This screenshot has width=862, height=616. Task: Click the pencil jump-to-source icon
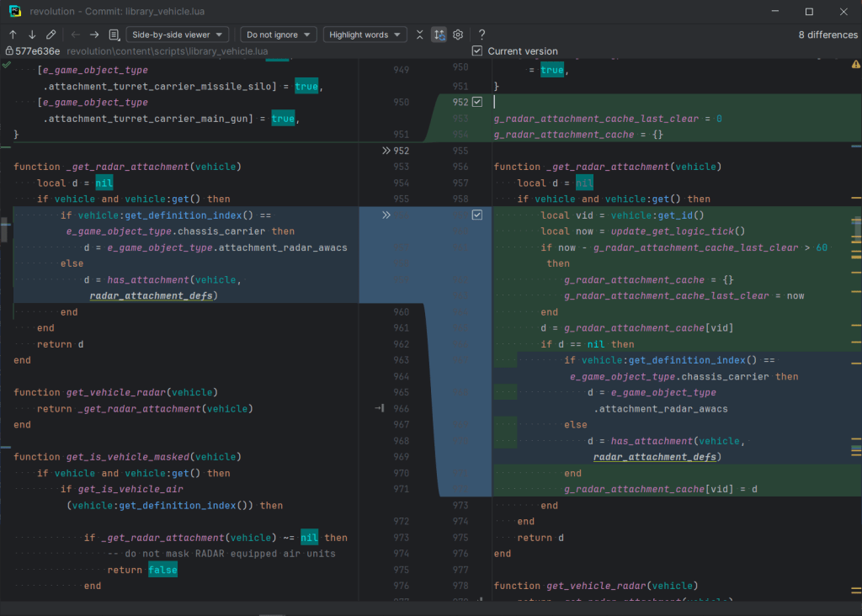(51, 35)
